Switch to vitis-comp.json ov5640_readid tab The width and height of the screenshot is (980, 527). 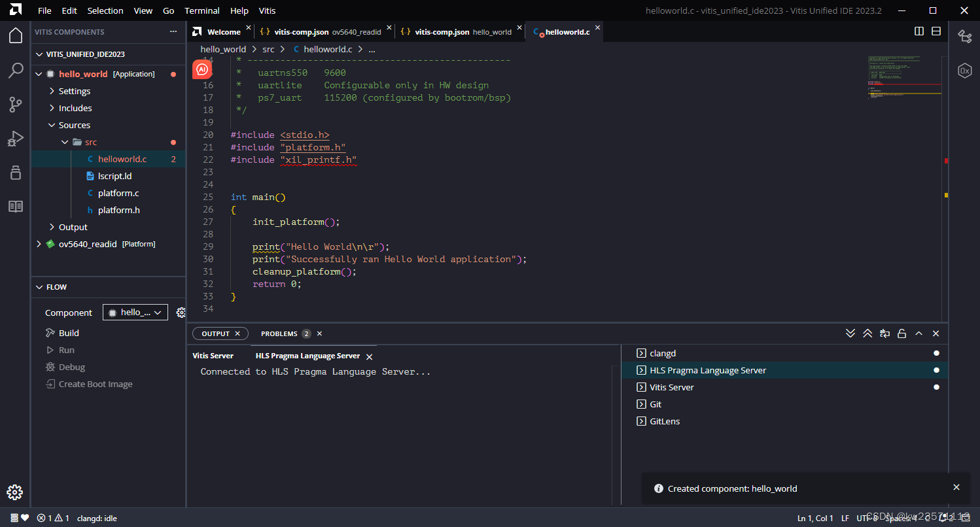pos(325,31)
